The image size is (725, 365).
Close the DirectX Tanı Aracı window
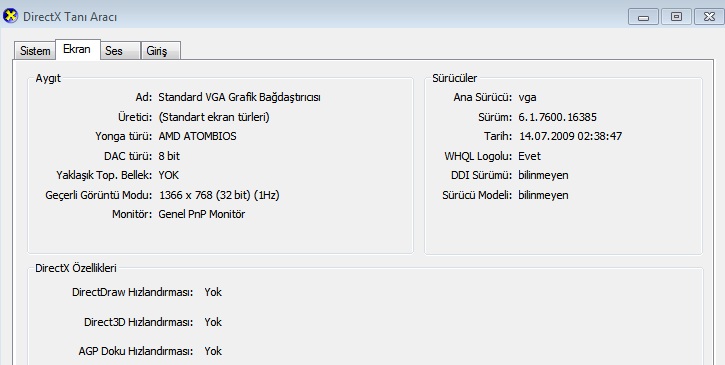pos(709,17)
